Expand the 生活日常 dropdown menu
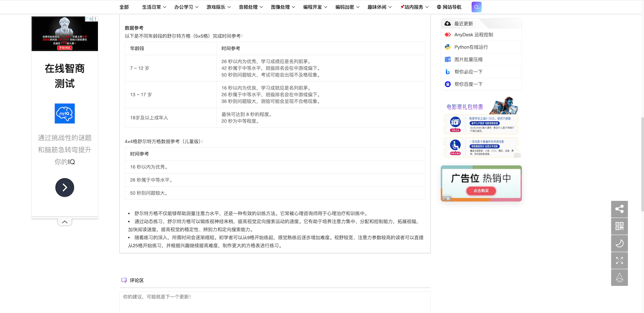This screenshot has height=313, width=644. [155, 7]
